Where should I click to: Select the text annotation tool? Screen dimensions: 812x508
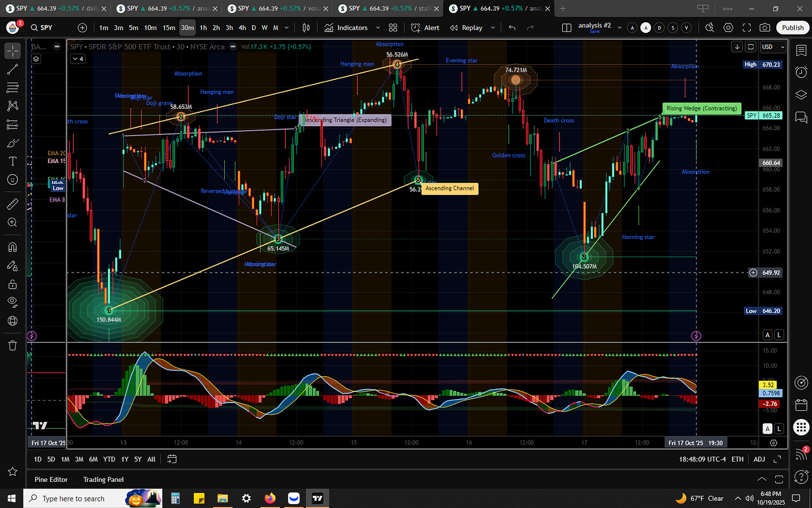click(12, 161)
